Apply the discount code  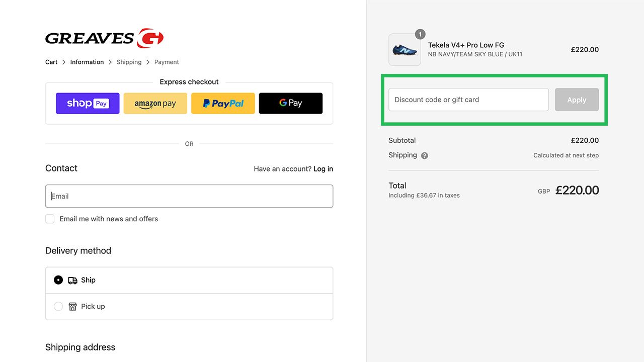tap(577, 100)
